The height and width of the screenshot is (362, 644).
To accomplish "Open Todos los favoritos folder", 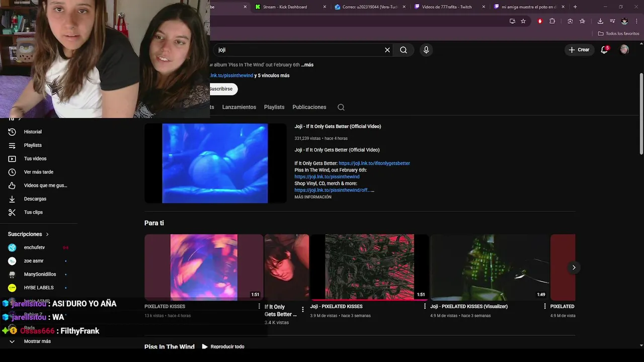I will [x=618, y=34].
